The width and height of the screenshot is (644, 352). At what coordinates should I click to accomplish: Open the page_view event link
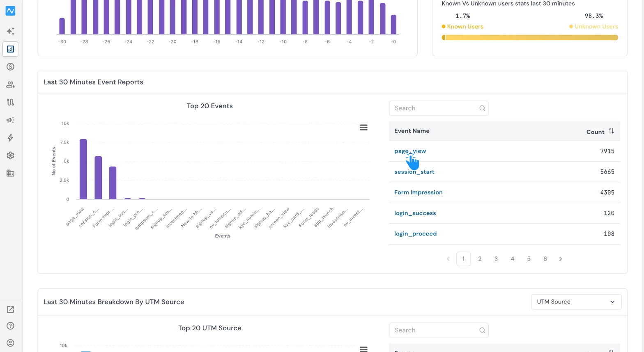[x=410, y=151]
